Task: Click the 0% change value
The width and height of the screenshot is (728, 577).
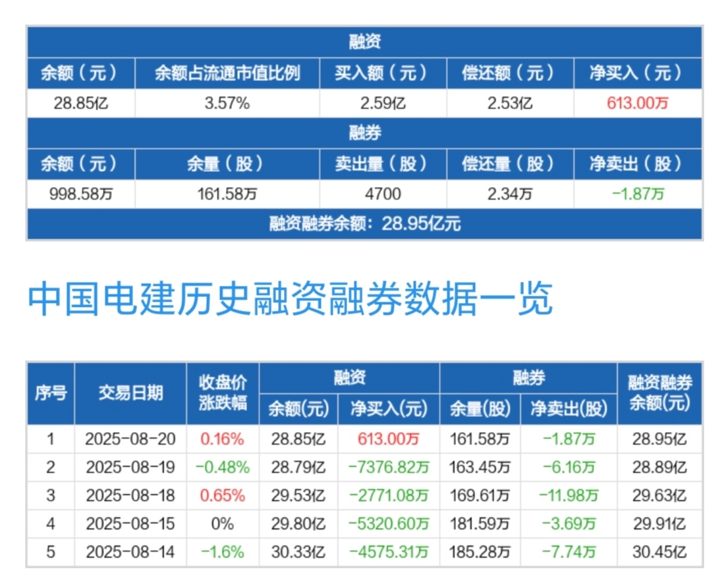Action: point(223,524)
